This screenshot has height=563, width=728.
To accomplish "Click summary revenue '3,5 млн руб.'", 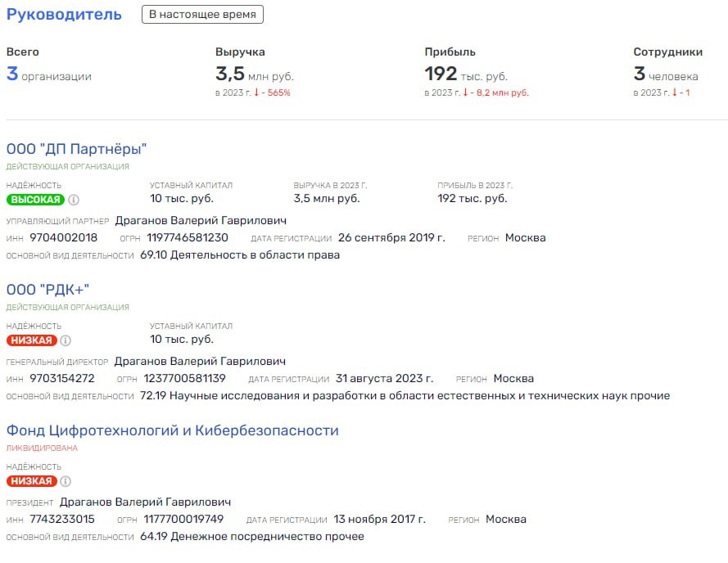I will (x=255, y=74).
